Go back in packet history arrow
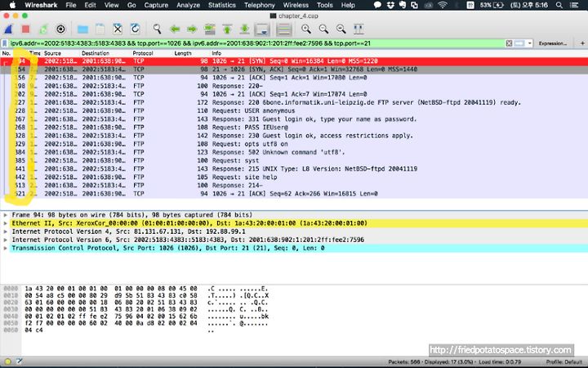Viewport: 588px width, 368px height. (175, 29)
